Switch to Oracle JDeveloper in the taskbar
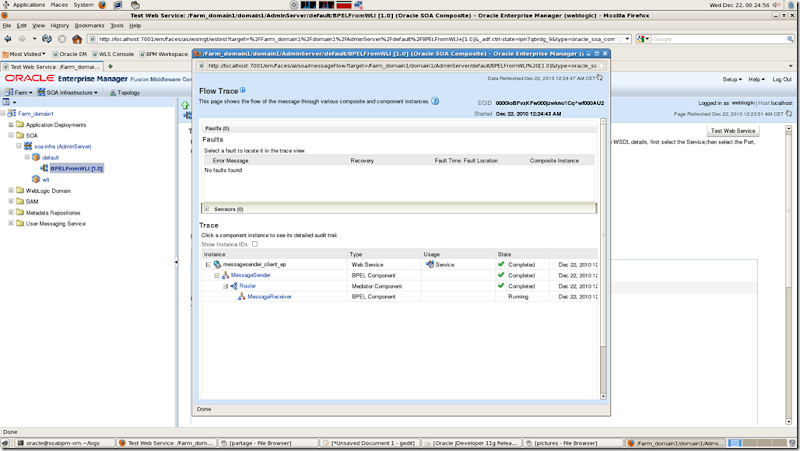Image resolution: width=800 pixels, height=451 pixels. click(472, 443)
